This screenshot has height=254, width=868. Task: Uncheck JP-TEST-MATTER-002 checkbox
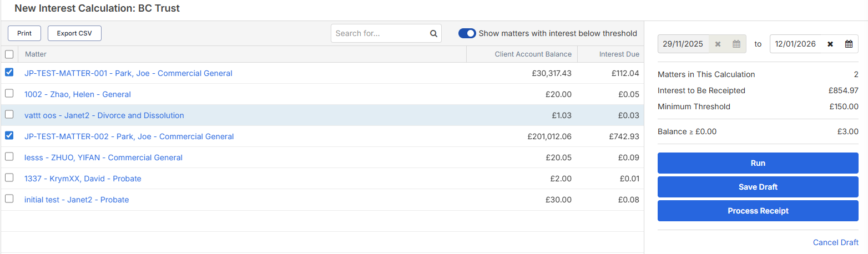(x=9, y=136)
